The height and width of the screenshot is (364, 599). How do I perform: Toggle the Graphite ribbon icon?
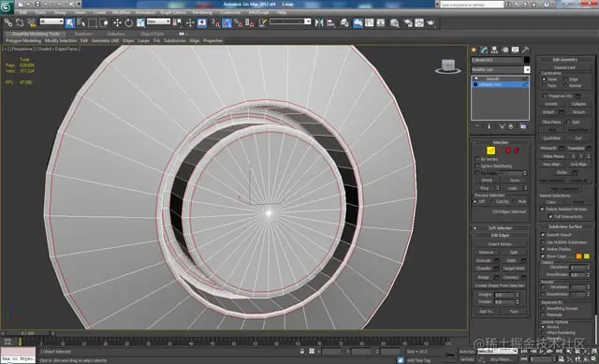pyautogui.click(x=358, y=22)
